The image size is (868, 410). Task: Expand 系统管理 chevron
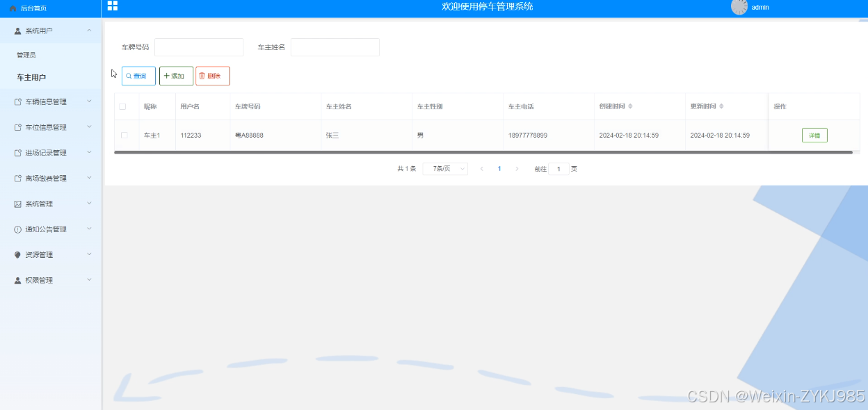pos(89,203)
